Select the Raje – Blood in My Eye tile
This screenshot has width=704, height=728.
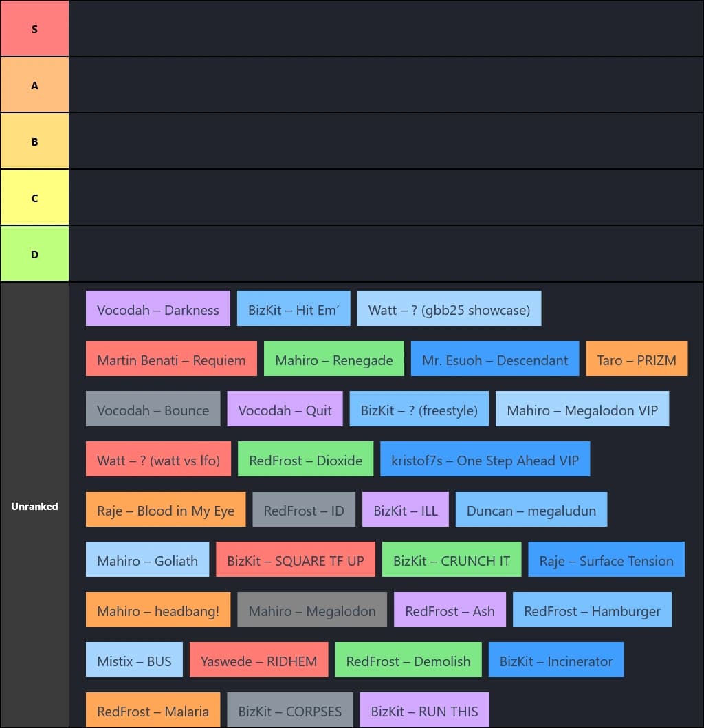166,510
